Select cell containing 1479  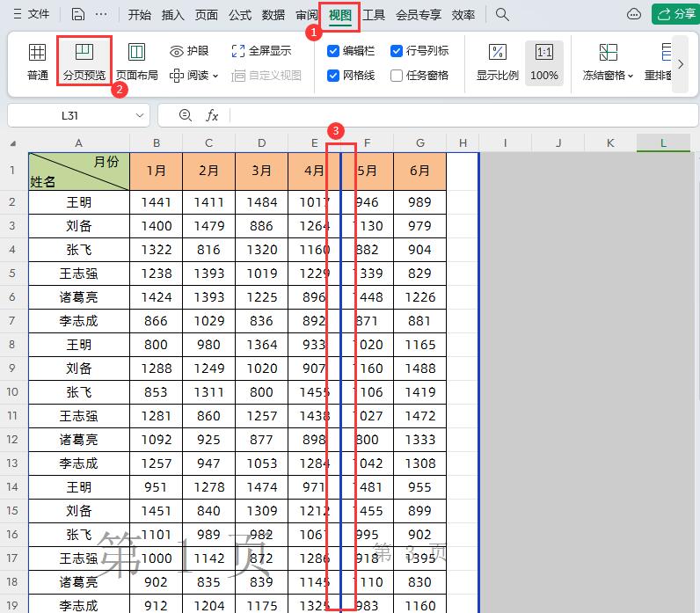(x=209, y=226)
